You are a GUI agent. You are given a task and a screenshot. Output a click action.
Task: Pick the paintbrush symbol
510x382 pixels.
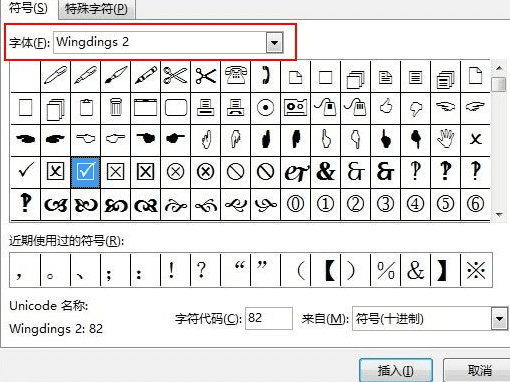click(116, 76)
